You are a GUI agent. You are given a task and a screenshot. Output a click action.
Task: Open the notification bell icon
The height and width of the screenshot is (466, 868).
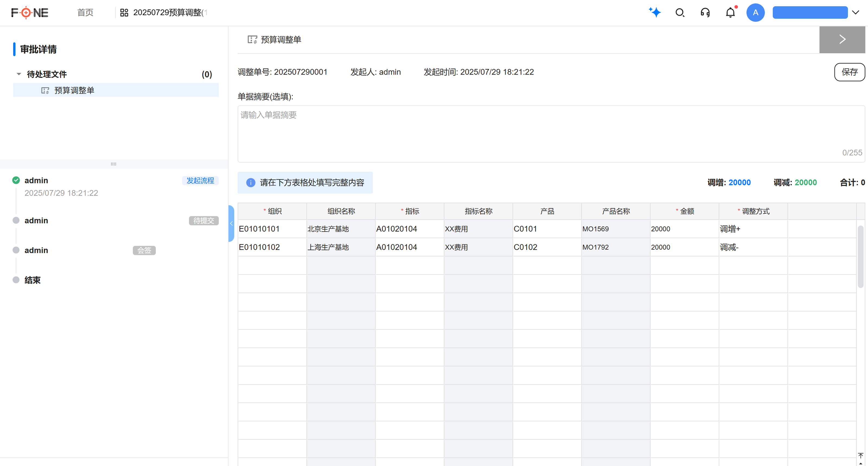click(730, 12)
